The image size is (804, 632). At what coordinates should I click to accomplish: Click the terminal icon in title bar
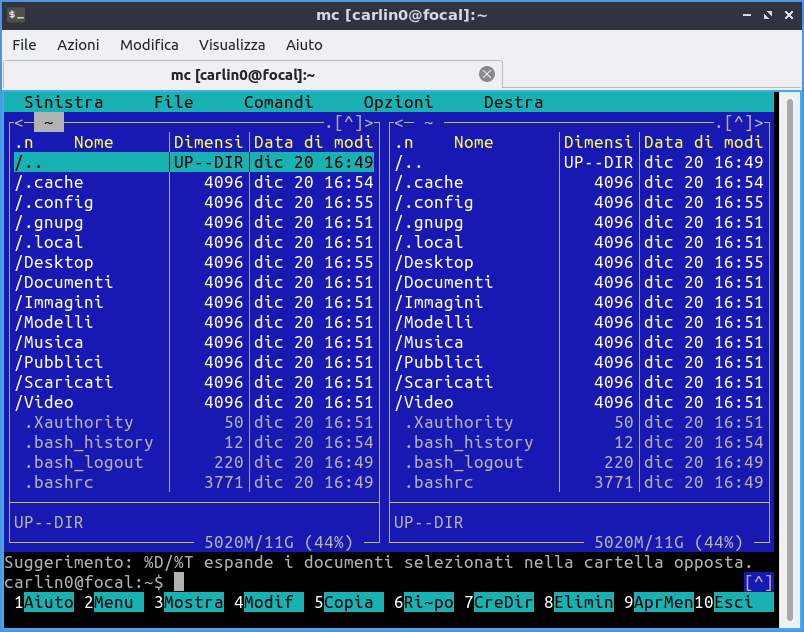click(17, 15)
